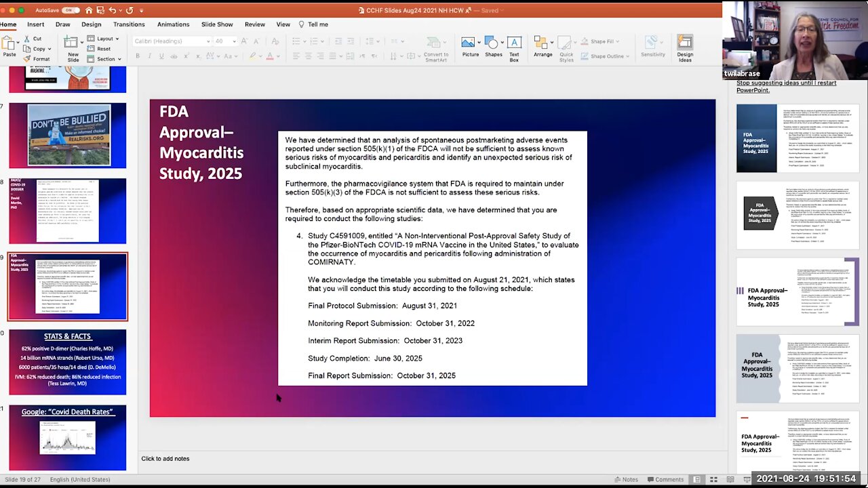868x488 pixels.
Task: Click Convert to SmartArt
Action: (x=436, y=49)
